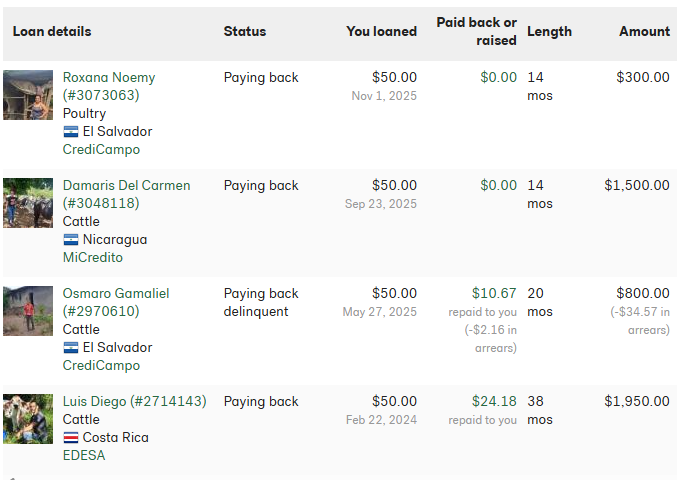This screenshot has height=480, width=677.
Task: Click the You loaned column header
Action: click(381, 31)
